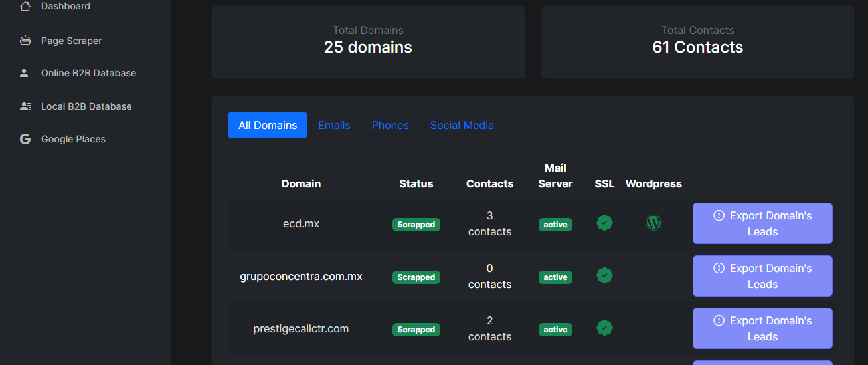Viewport: 868px width, 365px height.
Task: Click the Total Contacts summary card
Action: point(697,43)
